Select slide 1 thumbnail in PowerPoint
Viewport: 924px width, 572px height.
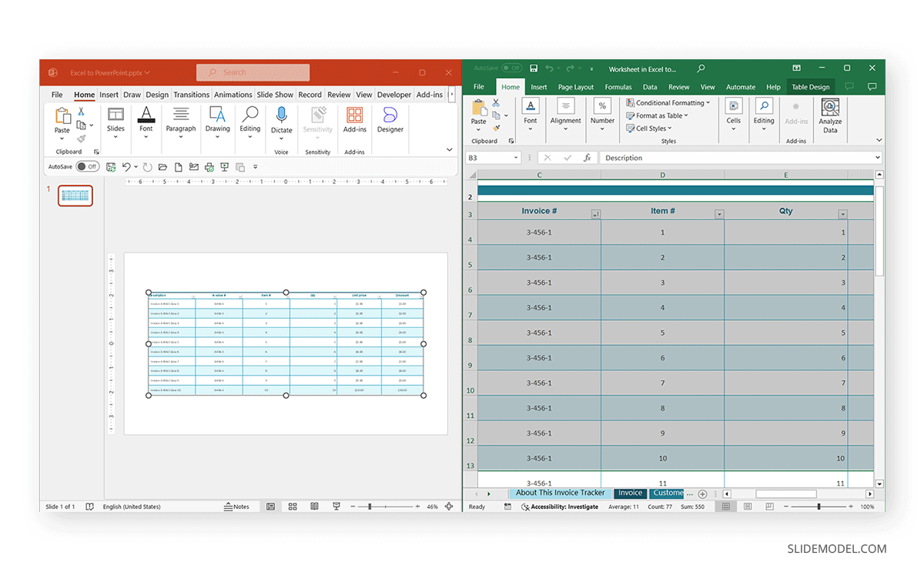pos(75,196)
